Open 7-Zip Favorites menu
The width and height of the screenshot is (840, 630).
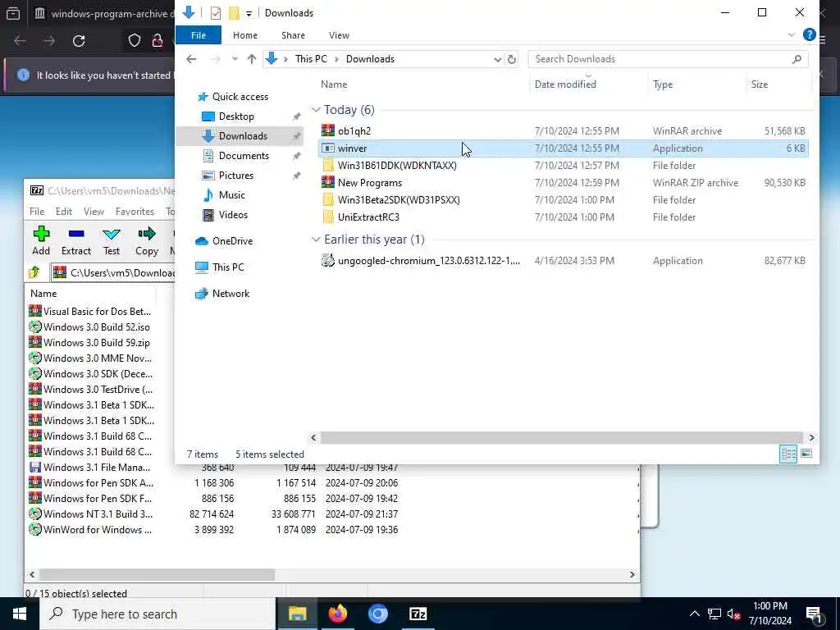coord(135,212)
